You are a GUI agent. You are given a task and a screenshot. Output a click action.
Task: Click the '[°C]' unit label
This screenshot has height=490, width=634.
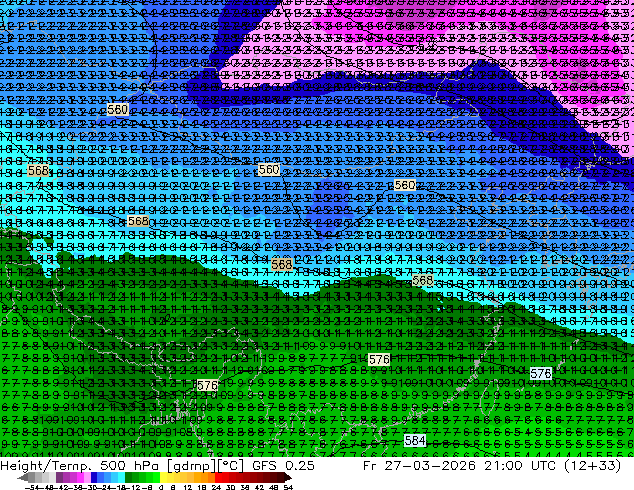point(230,465)
